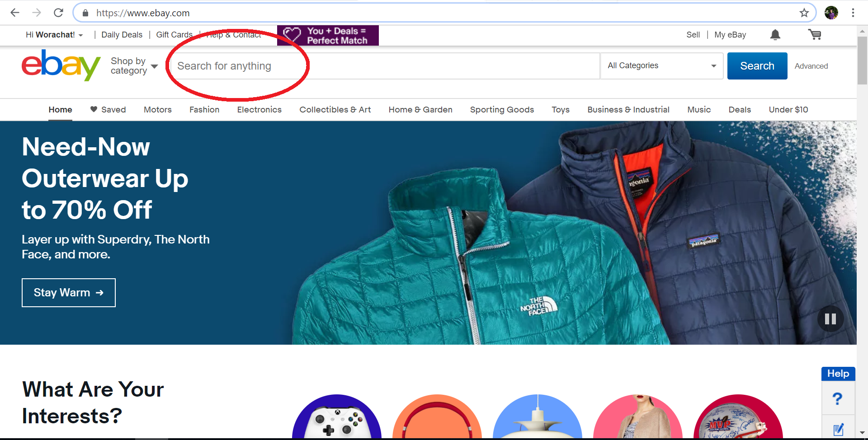Click the browser back arrow
The height and width of the screenshot is (440, 868).
[15, 13]
